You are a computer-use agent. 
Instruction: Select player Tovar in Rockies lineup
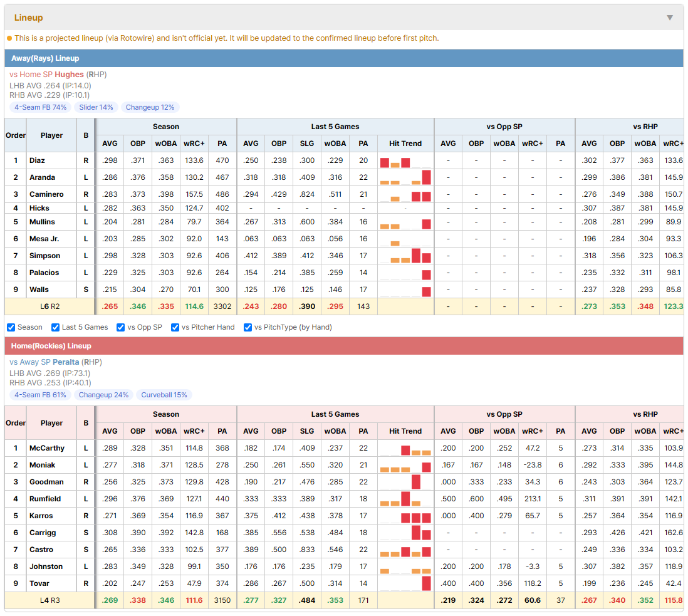click(39, 584)
